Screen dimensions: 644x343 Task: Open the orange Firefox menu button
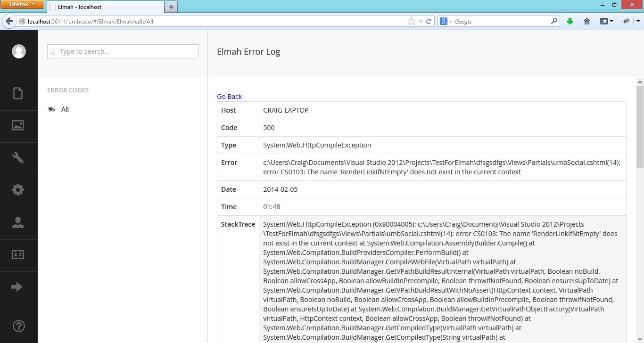click(22, 4)
